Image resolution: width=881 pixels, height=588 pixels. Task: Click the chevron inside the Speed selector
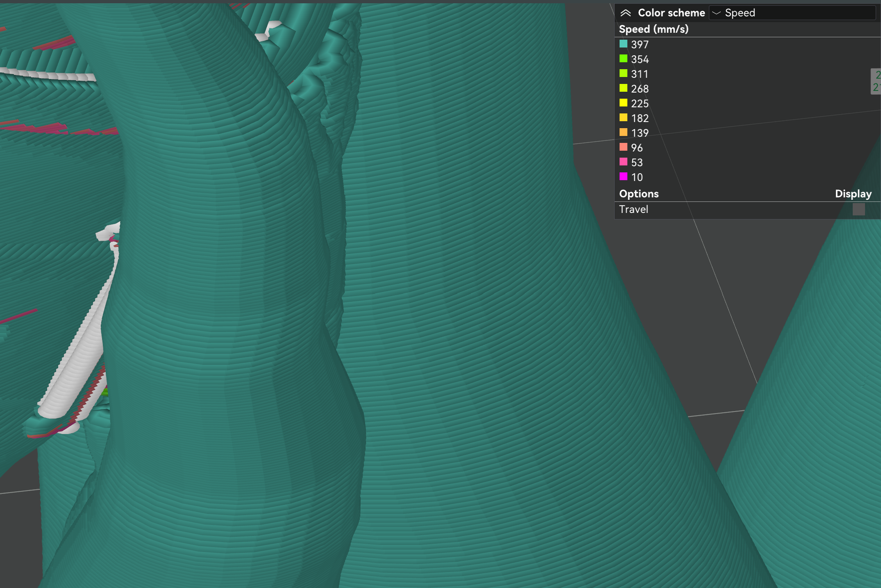pyautogui.click(x=716, y=13)
